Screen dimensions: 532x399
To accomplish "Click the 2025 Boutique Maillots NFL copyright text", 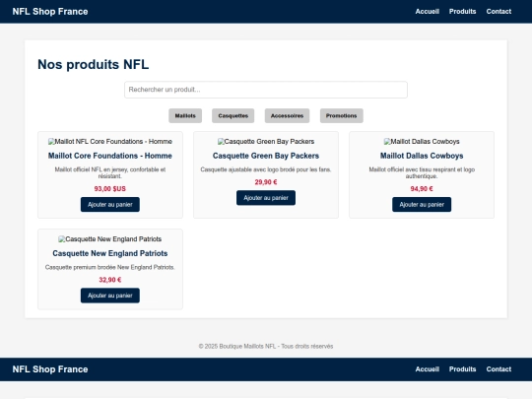I will (x=266, y=347).
